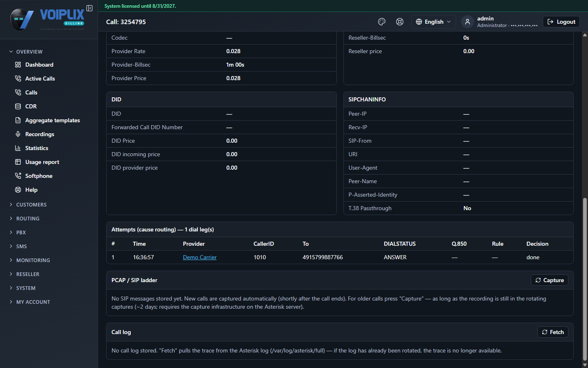Click Fetch in the Call log panel
This screenshot has height=368, width=588.
(553, 332)
